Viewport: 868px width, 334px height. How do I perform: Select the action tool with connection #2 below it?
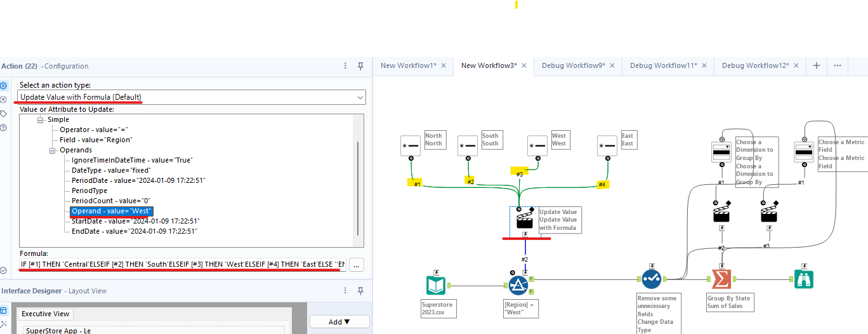pos(721,215)
